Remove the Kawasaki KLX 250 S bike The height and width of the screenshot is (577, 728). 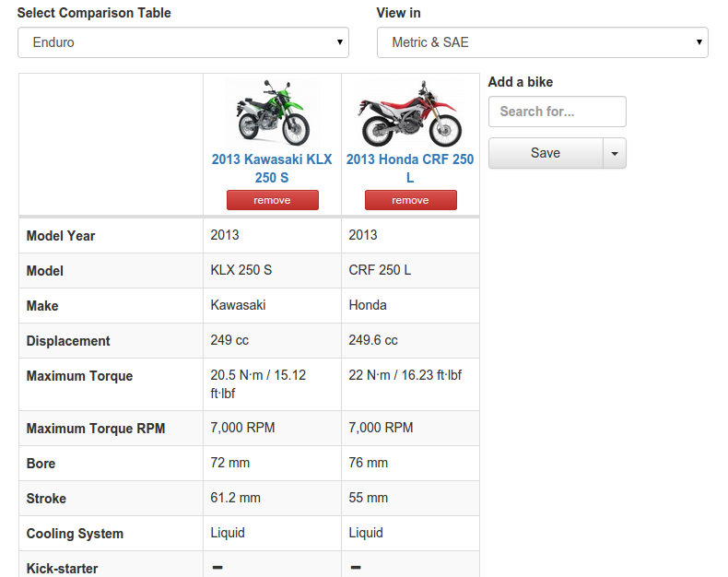(x=273, y=200)
